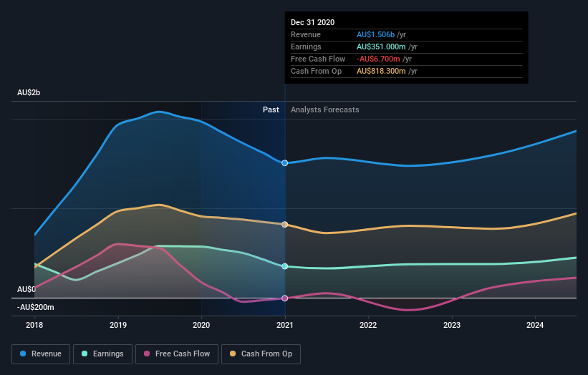Click the AU$351.000m earnings value
The height and width of the screenshot is (375, 588).
381,47
